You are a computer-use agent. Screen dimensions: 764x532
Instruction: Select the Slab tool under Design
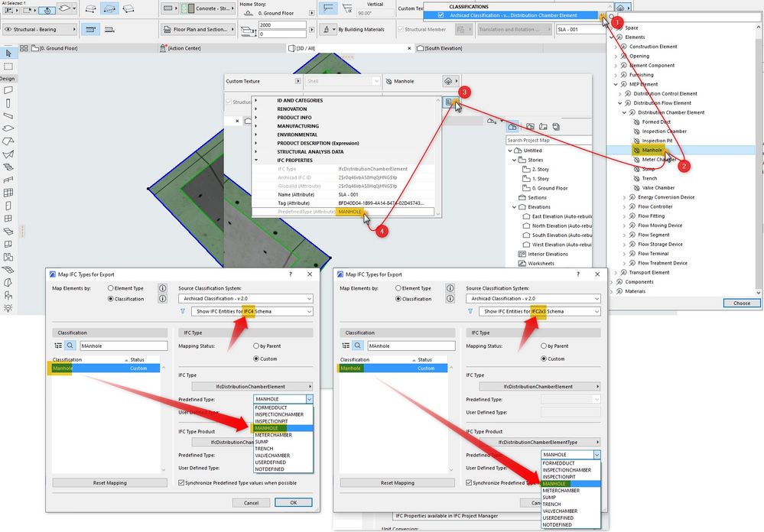pos(8,128)
